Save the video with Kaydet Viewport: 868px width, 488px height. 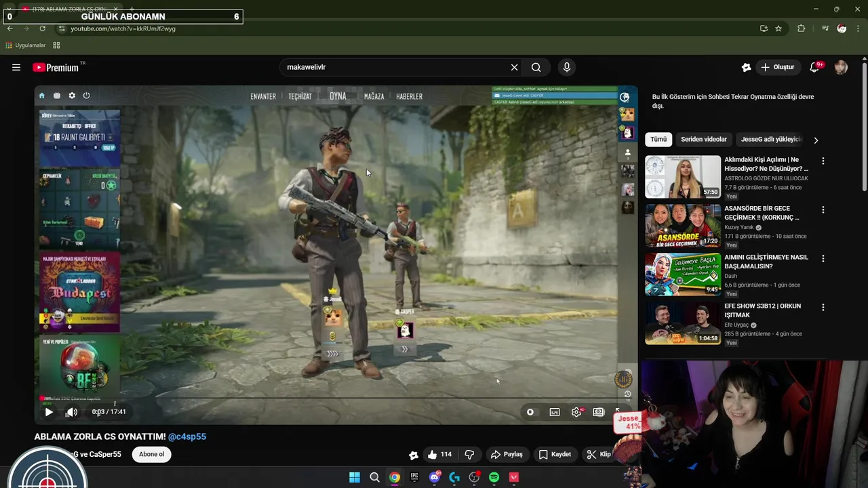555,454
